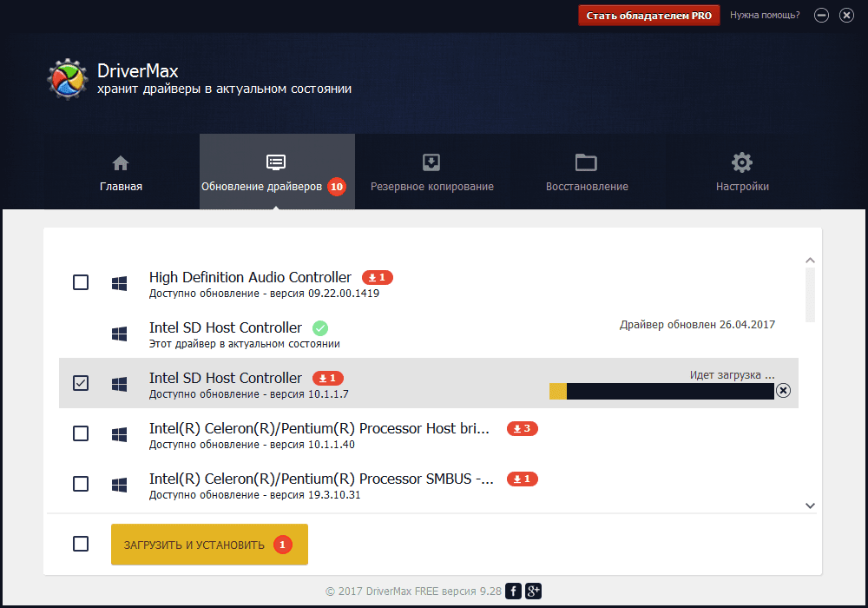Open Резервное копирование tab

coord(431,172)
